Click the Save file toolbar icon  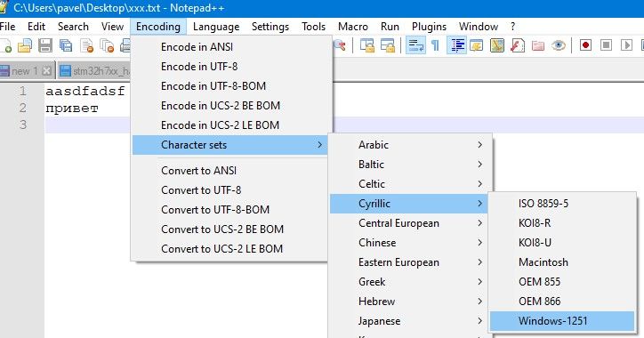tap(45, 45)
